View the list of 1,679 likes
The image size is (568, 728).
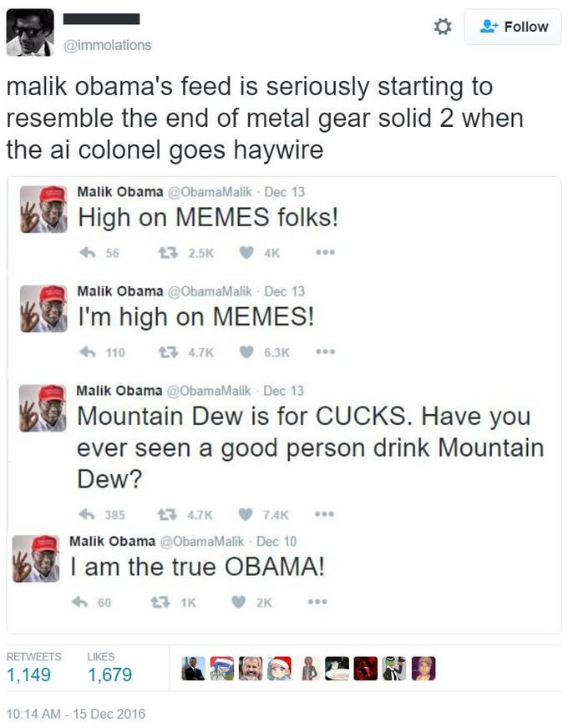tap(110, 674)
